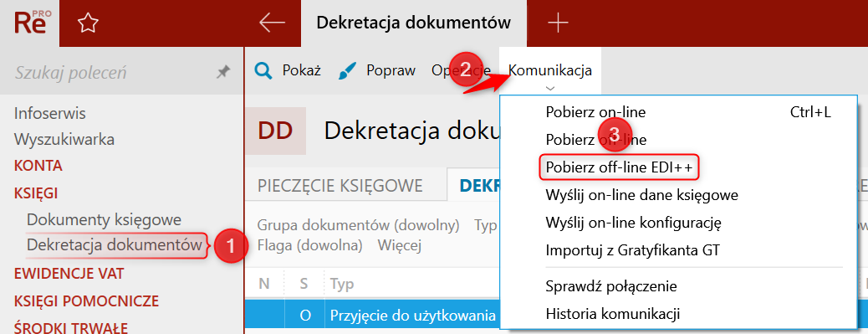Open Dokumenty księgowe
This screenshot has width=868, height=334.
(104, 220)
